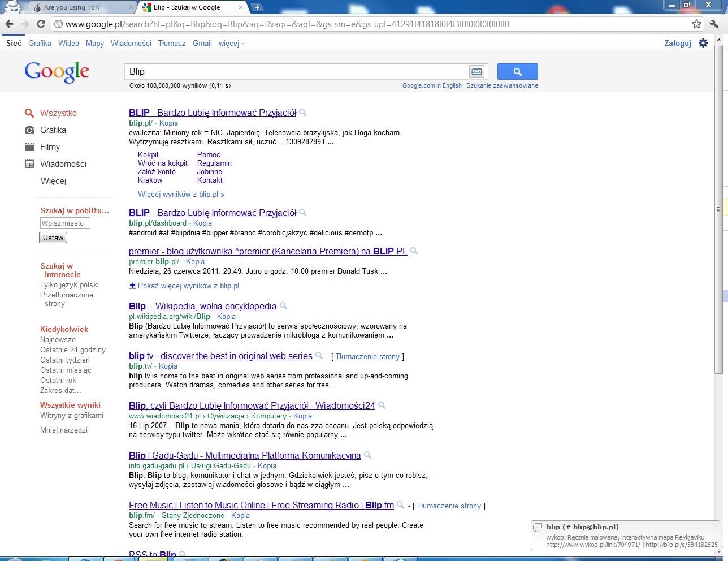Open the on-screen keyboard icon in search box
The width and height of the screenshot is (728, 561).
coord(476,71)
